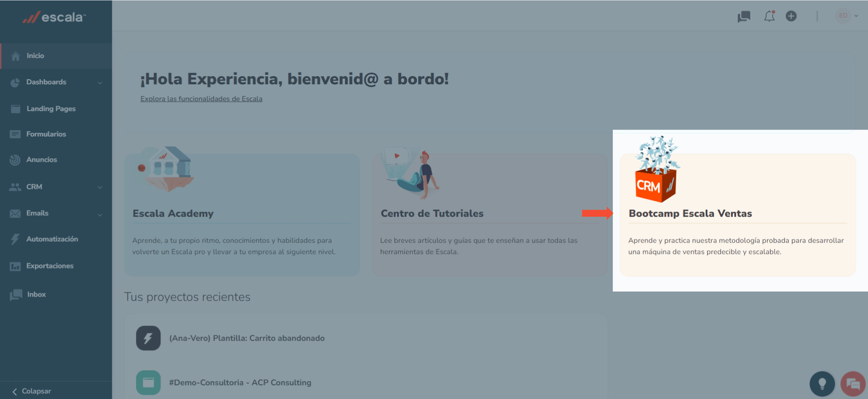Screen dimensions: 868x399
Task: Click the Anuncios target icon
Action: 15,160
